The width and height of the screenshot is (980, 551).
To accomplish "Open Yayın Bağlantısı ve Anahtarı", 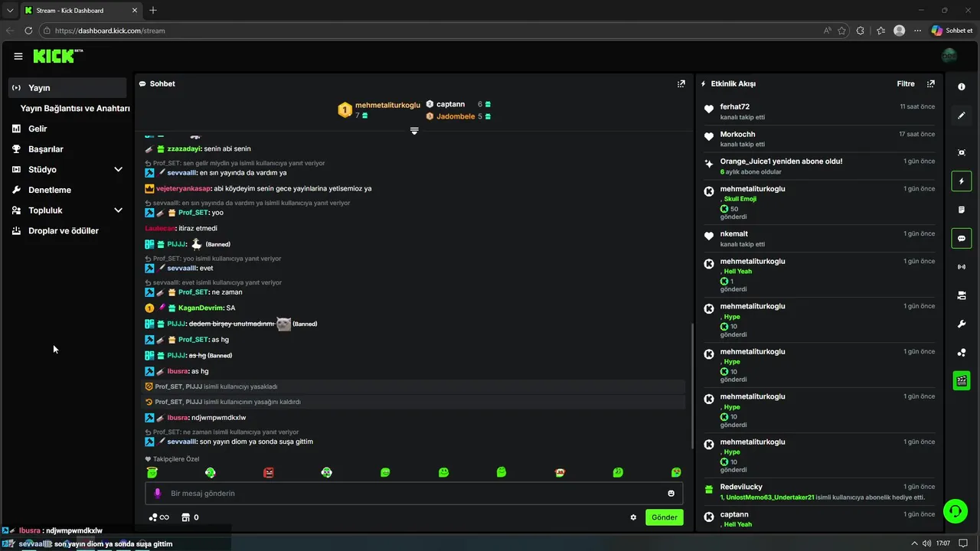I will coord(75,108).
